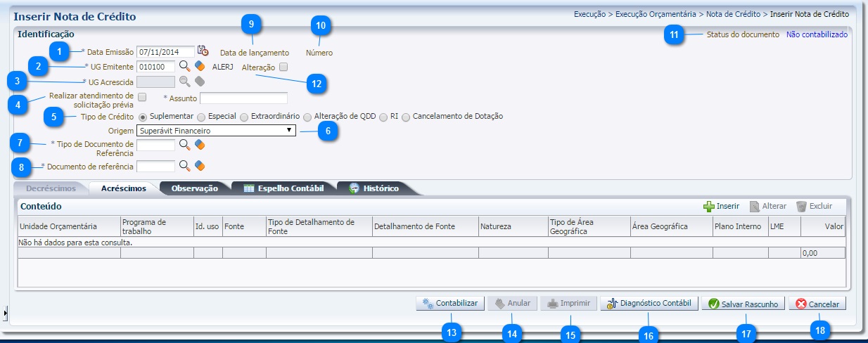Search for Tipo de Documento de Referência

click(x=184, y=145)
